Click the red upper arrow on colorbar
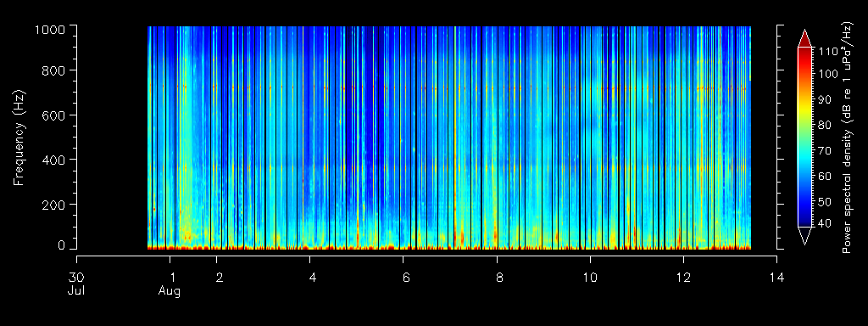This screenshot has width=868, height=326. pos(804,39)
